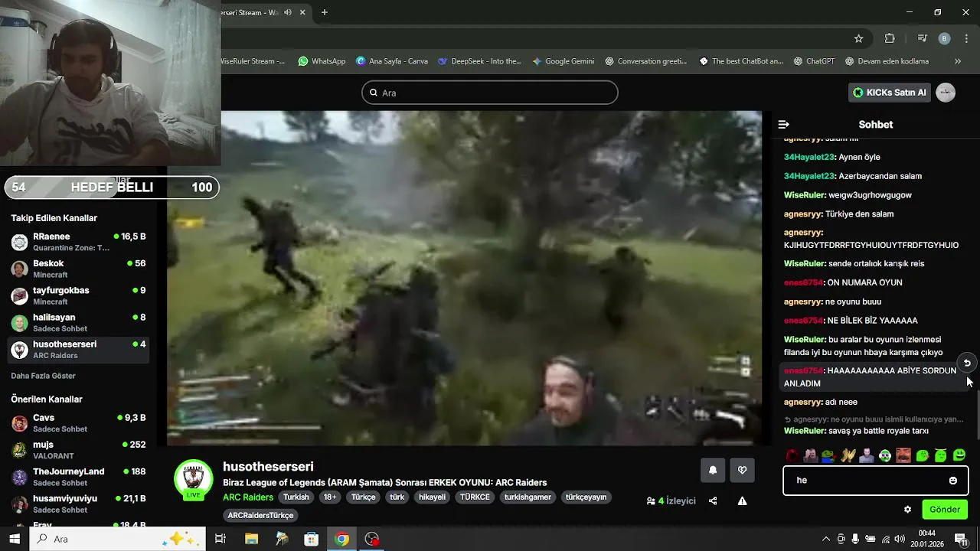Image resolution: width=980 pixels, height=551 pixels.
Task: Click the husotheserseri LIVE avatar
Action: click(x=193, y=480)
